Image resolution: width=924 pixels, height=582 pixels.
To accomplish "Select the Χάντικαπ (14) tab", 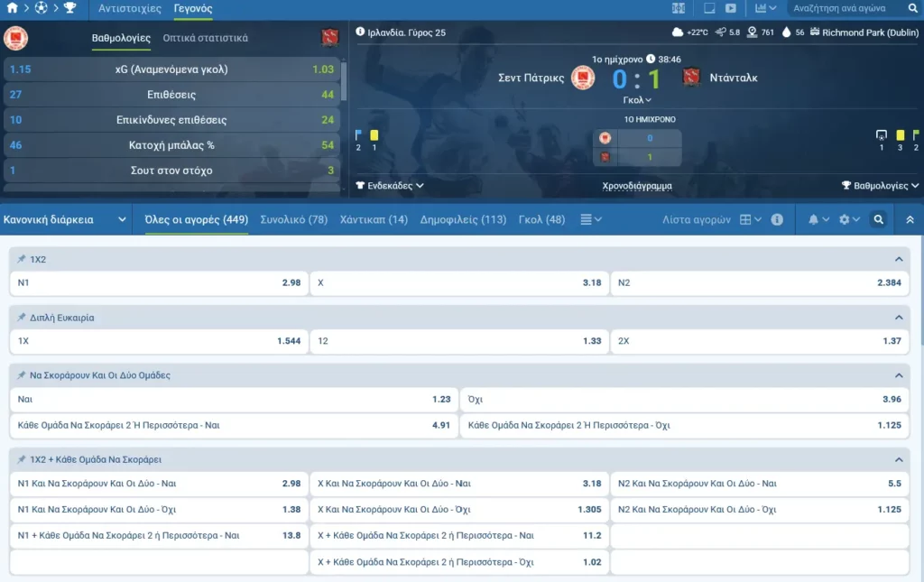I will coord(374,219).
